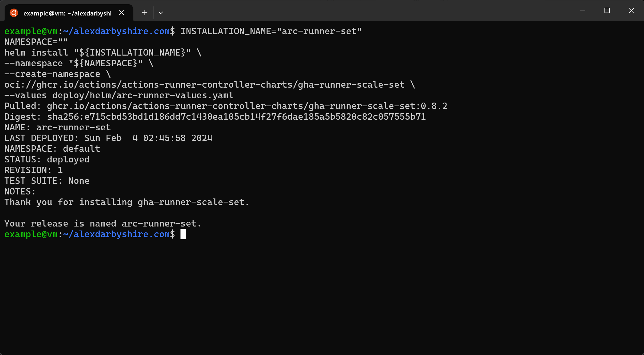Click the INSTALLATION_NAME assignment on first line
This screenshot has height=355, width=644.
[x=271, y=31]
